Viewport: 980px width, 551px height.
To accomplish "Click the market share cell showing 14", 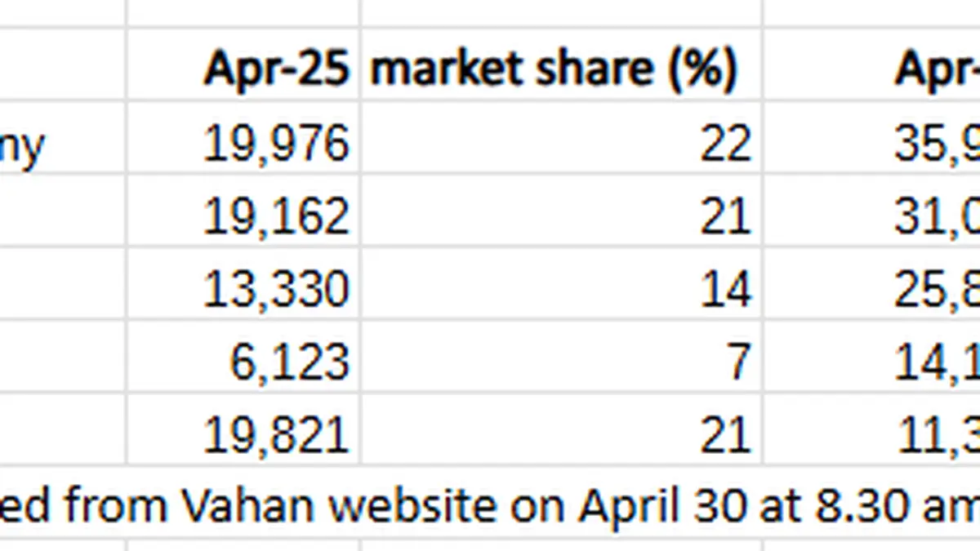I will point(724,289).
